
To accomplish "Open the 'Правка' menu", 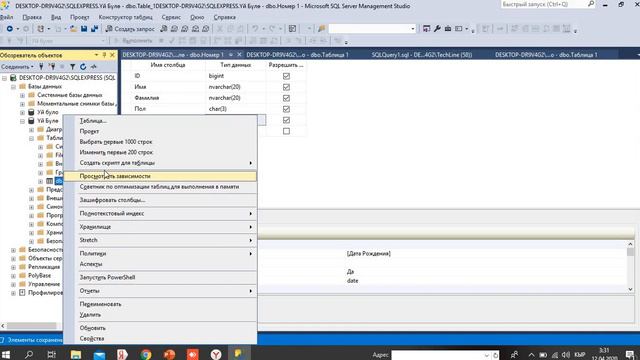I will pyautogui.click(x=32, y=17).
